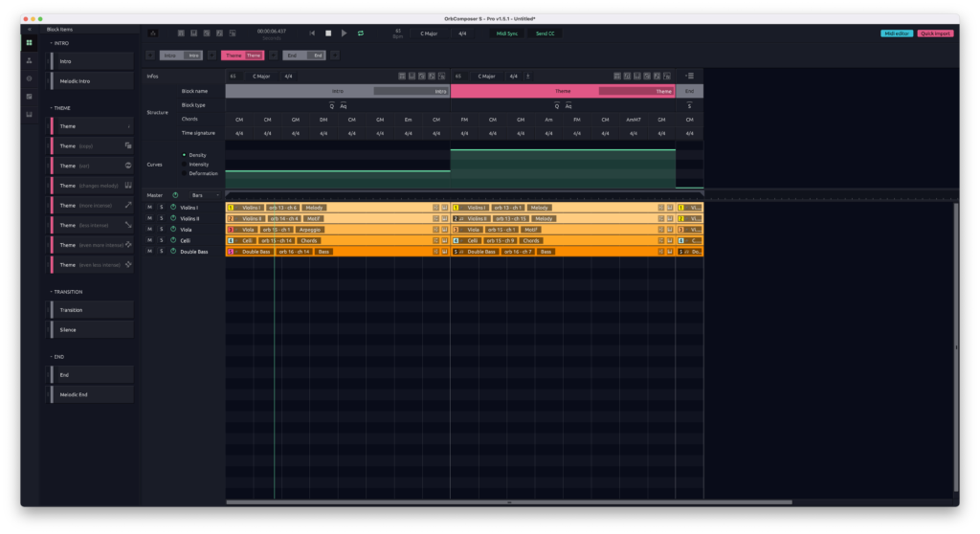Click the green Density curve line in Theme block
The image size is (980, 534).
coord(563,149)
